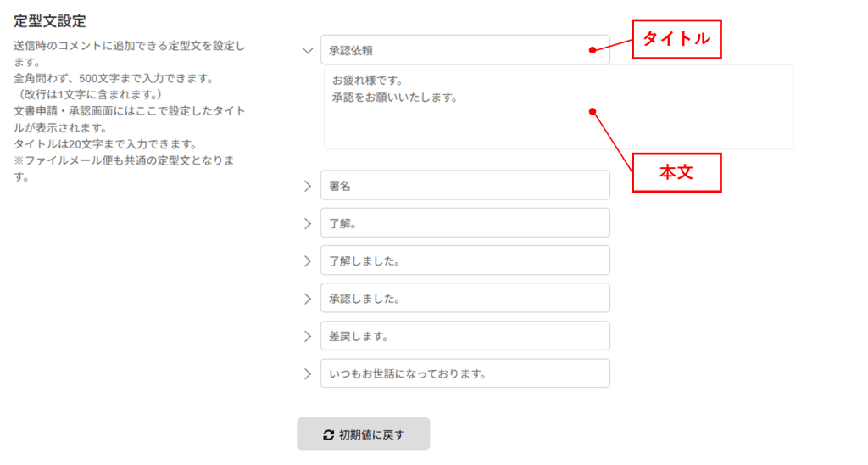Expand the いつもお世話になっております。 template chevron
868x465 pixels.
pyautogui.click(x=307, y=374)
